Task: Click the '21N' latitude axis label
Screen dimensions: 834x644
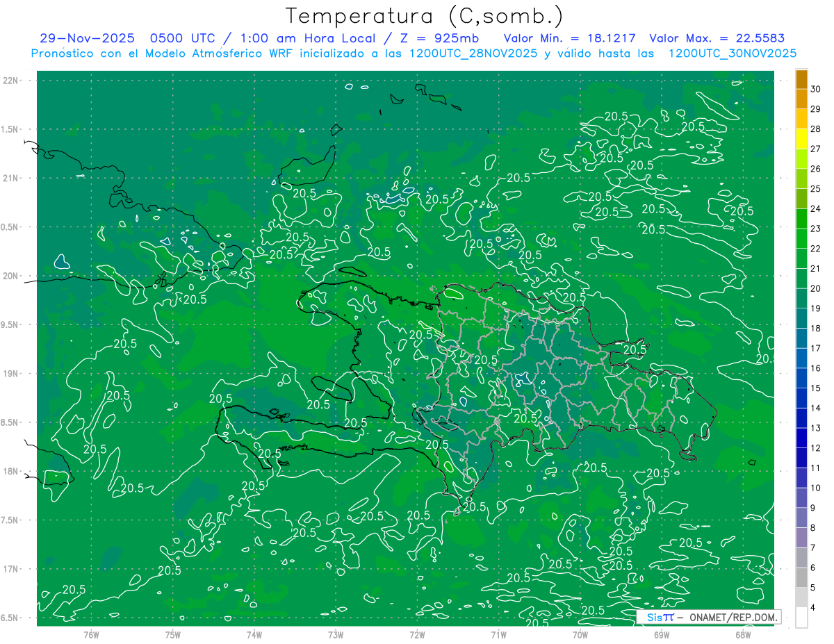Action: click(x=10, y=179)
